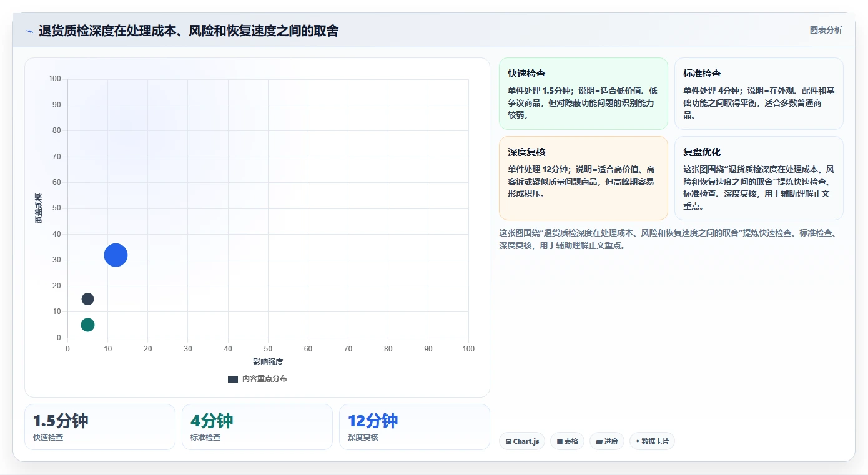Select the 4分钟 标准检查 stat card

[x=257, y=427]
